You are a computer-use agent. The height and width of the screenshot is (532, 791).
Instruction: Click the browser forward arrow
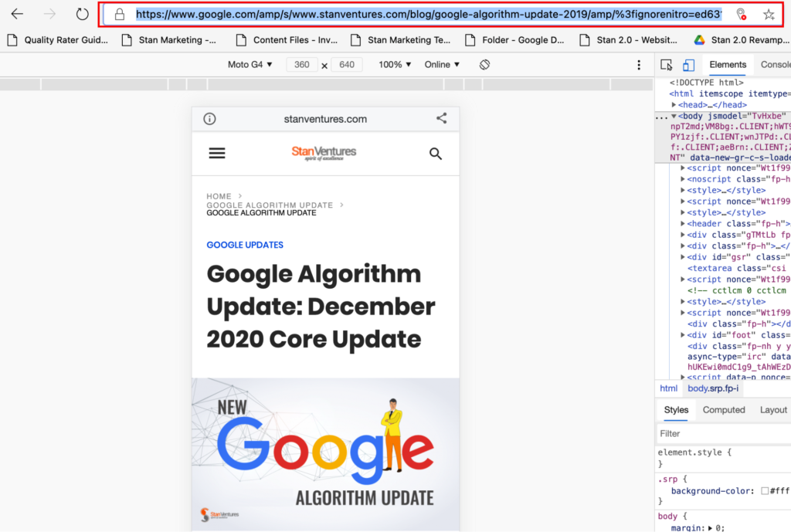(49, 14)
